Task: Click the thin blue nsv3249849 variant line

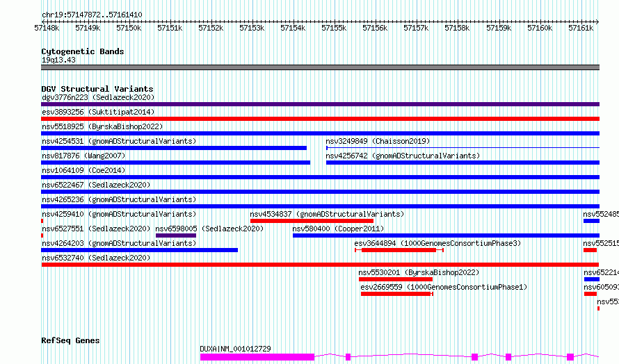Action: coord(463,148)
